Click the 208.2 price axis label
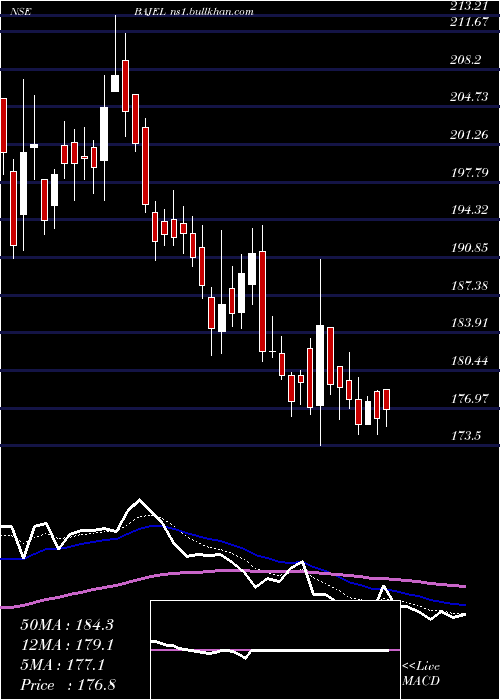Image resolution: width=500 pixels, height=700 pixels. (x=466, y=59)
